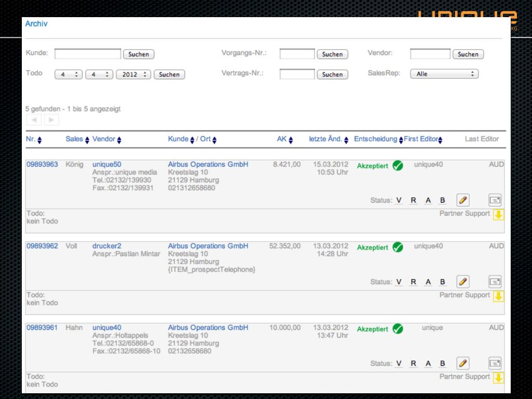Sort by Sales column arrows
The image size is (532, 399).
tap(87, 140)
